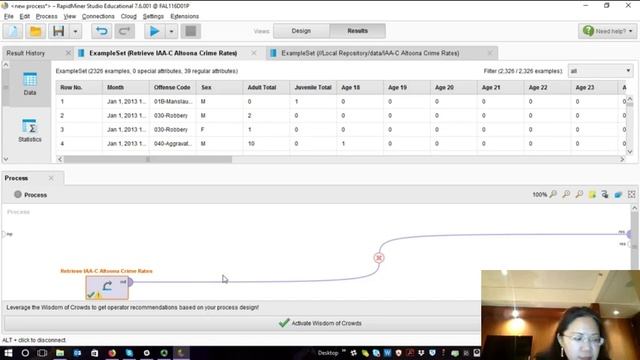Click the Juvenile Total column header
This screenshot has width=640, height=360.
[x=313, y=87]
